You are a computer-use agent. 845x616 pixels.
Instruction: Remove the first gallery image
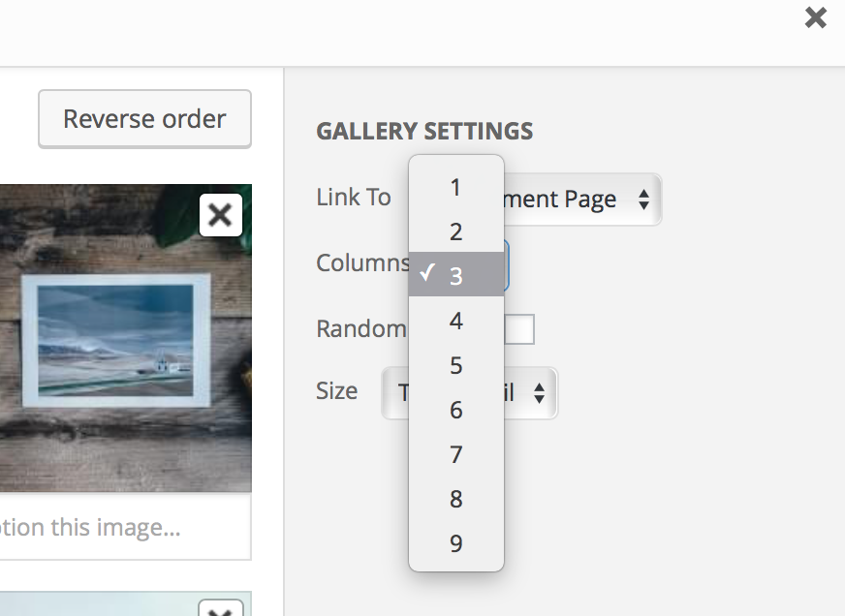(x=220, y=215)
